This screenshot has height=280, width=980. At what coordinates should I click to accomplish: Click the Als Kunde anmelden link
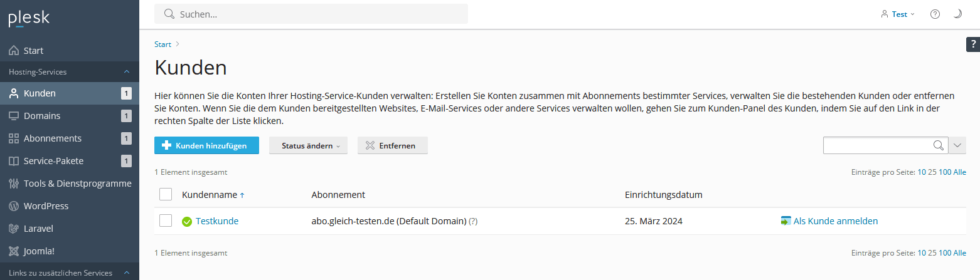tap(835, 221)
